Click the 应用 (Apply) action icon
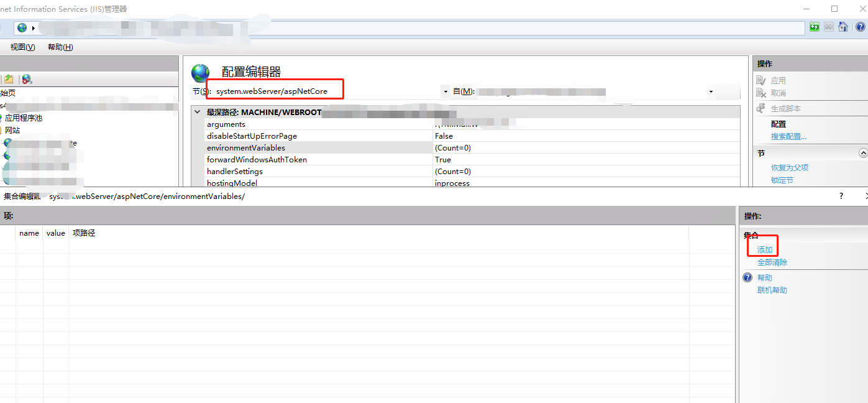This screenshot has width=868, height=403. (x=761, y=80)
